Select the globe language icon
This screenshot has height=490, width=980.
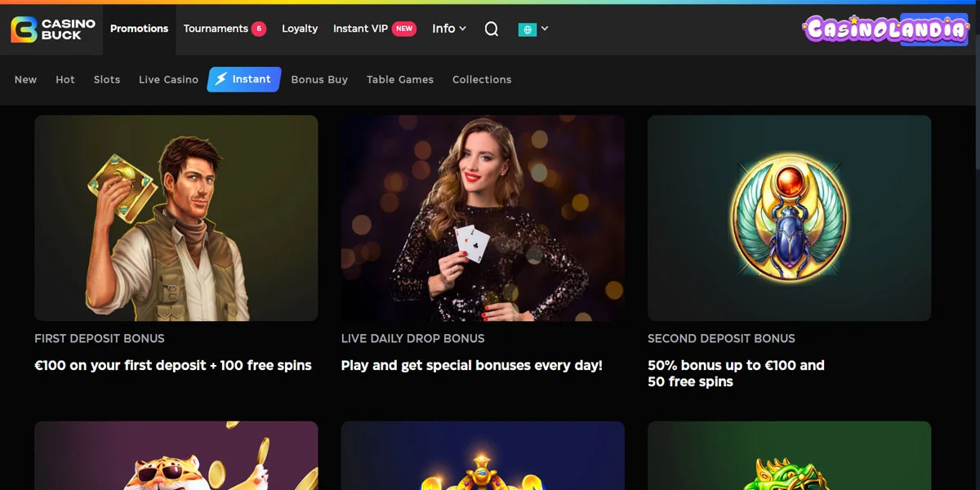528,29
